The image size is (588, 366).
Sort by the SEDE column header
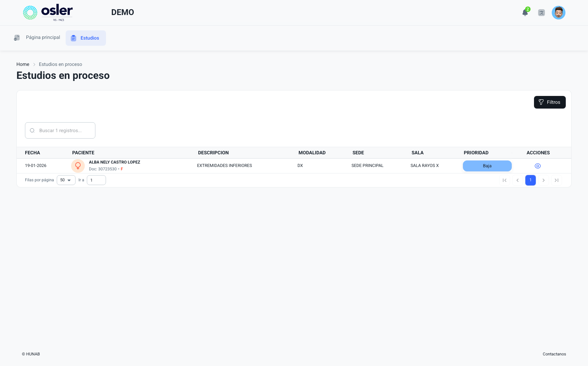tap(358, 153)
